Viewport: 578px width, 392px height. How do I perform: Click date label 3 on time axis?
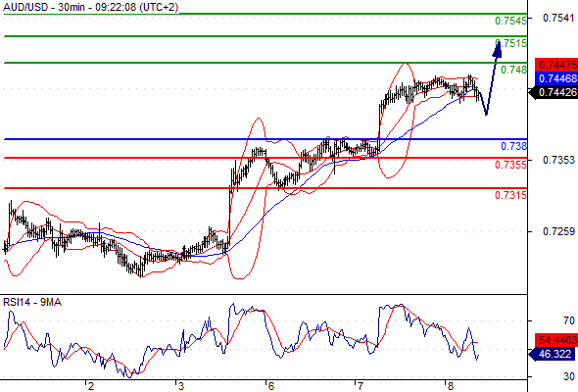180,386
